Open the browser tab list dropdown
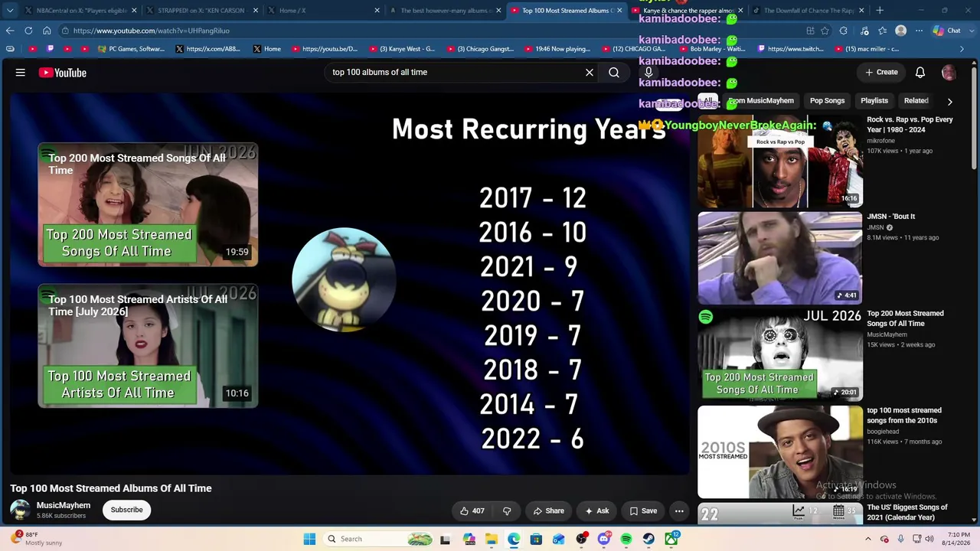Image resolution: width=980 pixels, height=551 pixels. [x=9, y=11]
